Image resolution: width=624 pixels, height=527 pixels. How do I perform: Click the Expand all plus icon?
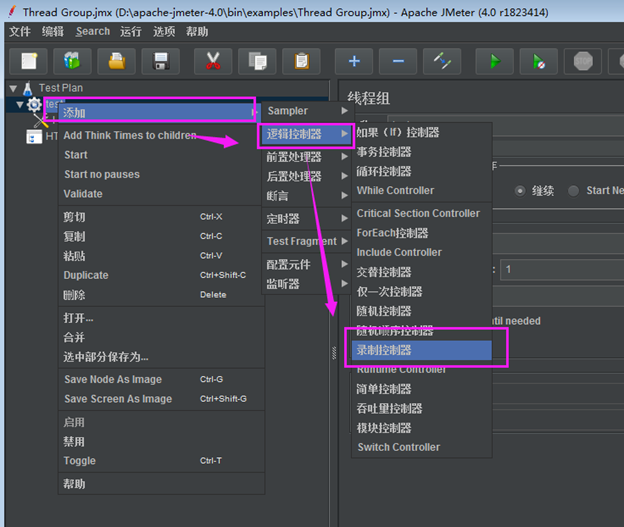tap(354, 62)
